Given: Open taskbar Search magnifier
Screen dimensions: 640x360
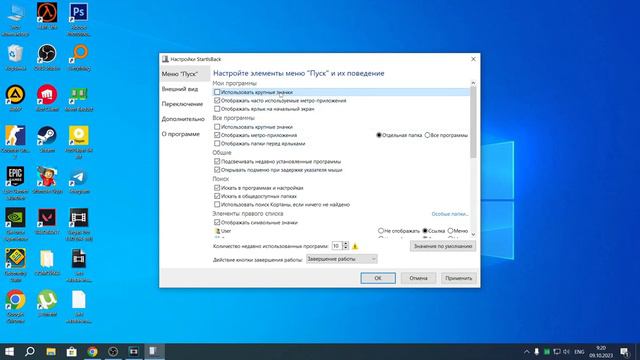Looking at the screenshot, I should pyautogui.click(x=30, y=351).
